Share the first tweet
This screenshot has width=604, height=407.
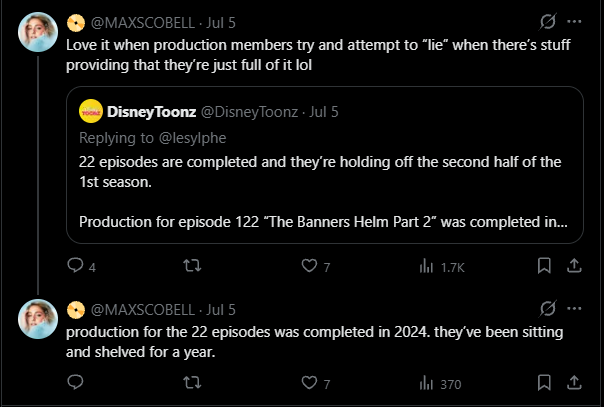tap(574, 266)
